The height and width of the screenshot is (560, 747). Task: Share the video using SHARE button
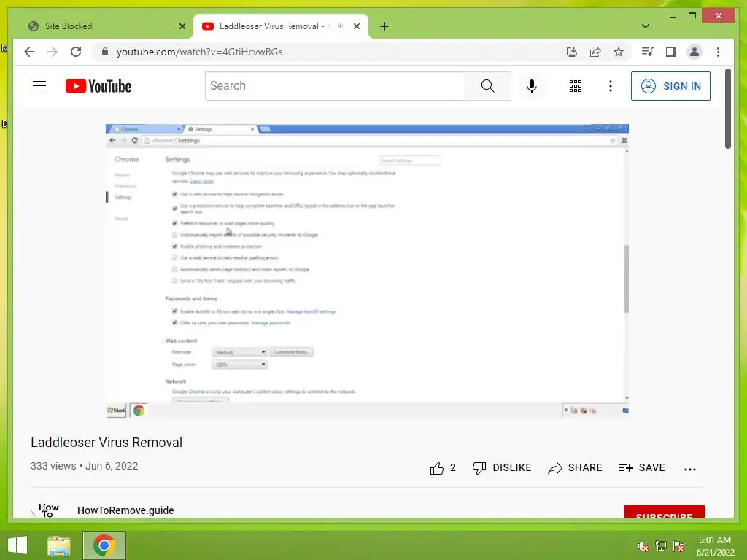pyautogui.click(x=575, y=468)
